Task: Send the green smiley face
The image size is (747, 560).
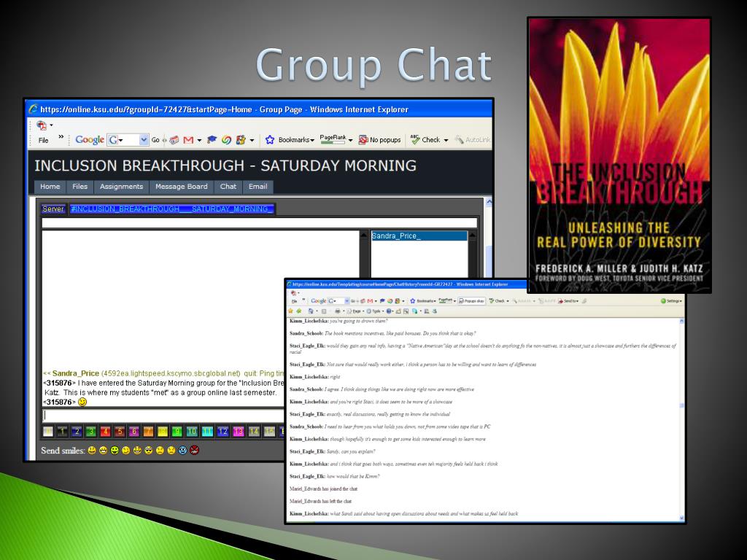Action: (x=115, y=450)
